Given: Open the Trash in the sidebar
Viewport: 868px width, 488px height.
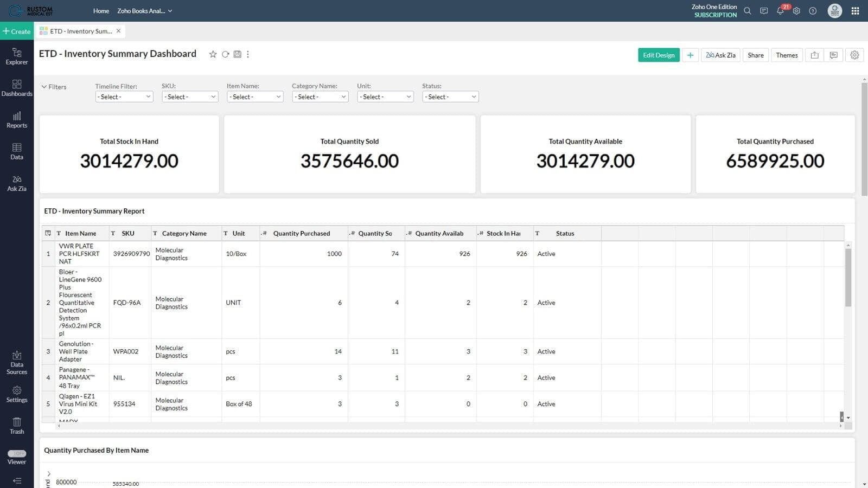Looking at the screenshot, I should pyautogui.click(x=17, y=426).
